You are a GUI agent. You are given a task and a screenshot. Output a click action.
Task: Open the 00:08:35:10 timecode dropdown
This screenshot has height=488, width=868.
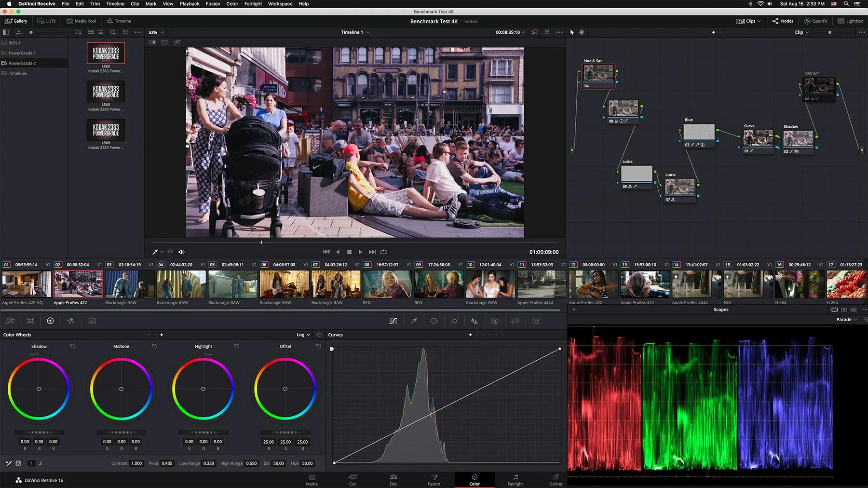point(510,32)
